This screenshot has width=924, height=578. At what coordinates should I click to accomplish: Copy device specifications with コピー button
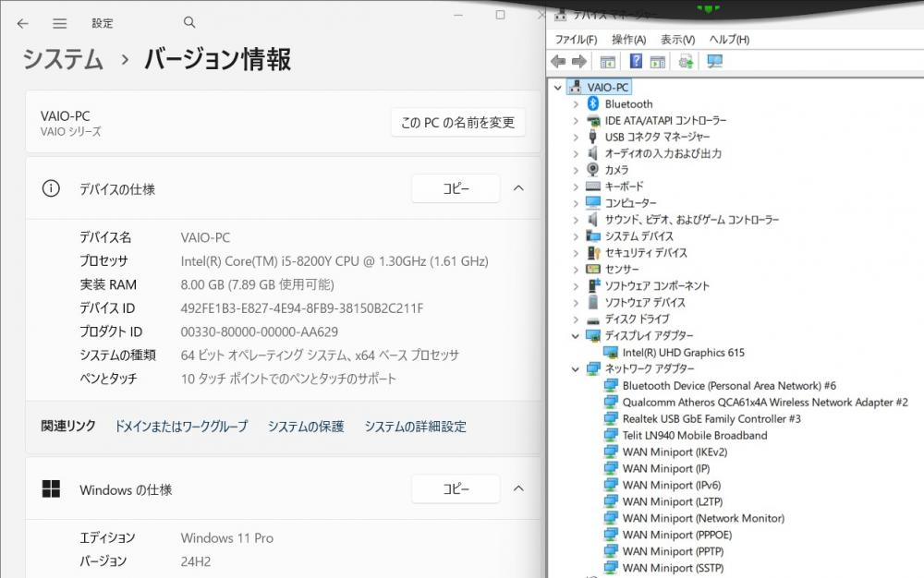click(456, 188)
